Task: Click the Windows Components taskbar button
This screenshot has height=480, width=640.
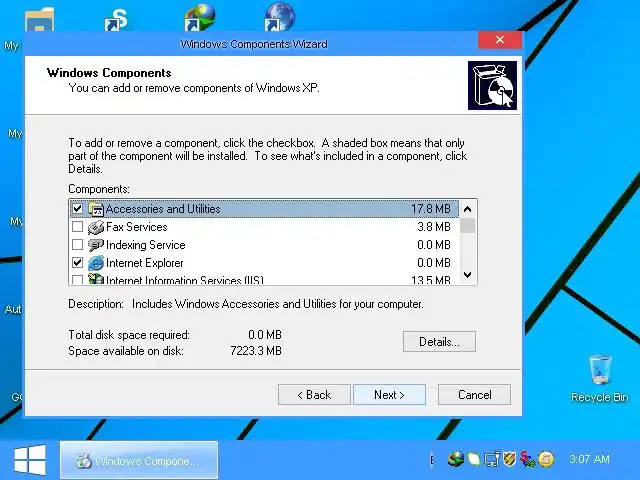Action: tap(139, 460)
